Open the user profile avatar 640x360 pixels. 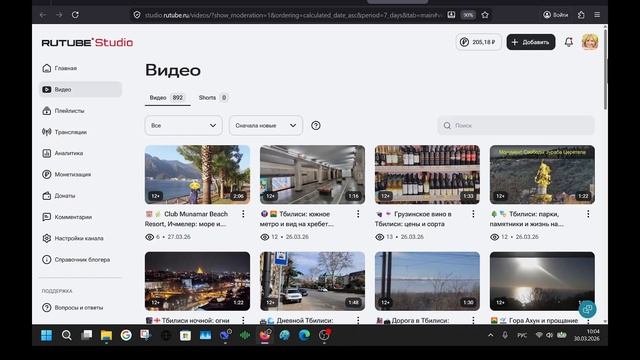[x=590, y=42]
